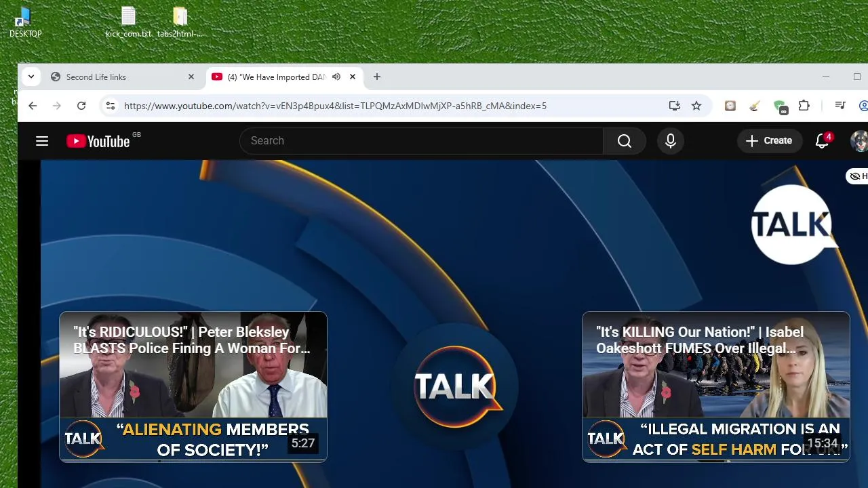Open the Chrome profile icon
The width and height of the screenshot is (868, 488).
click(x=864, y=106)
